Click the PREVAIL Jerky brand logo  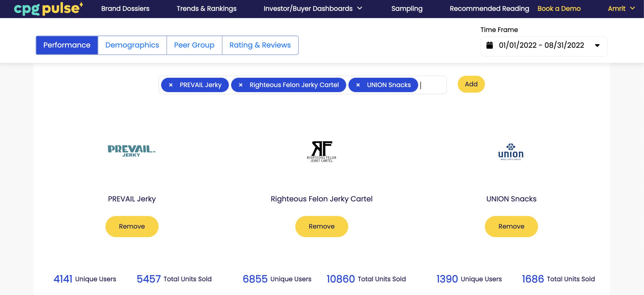click(132, 151)
